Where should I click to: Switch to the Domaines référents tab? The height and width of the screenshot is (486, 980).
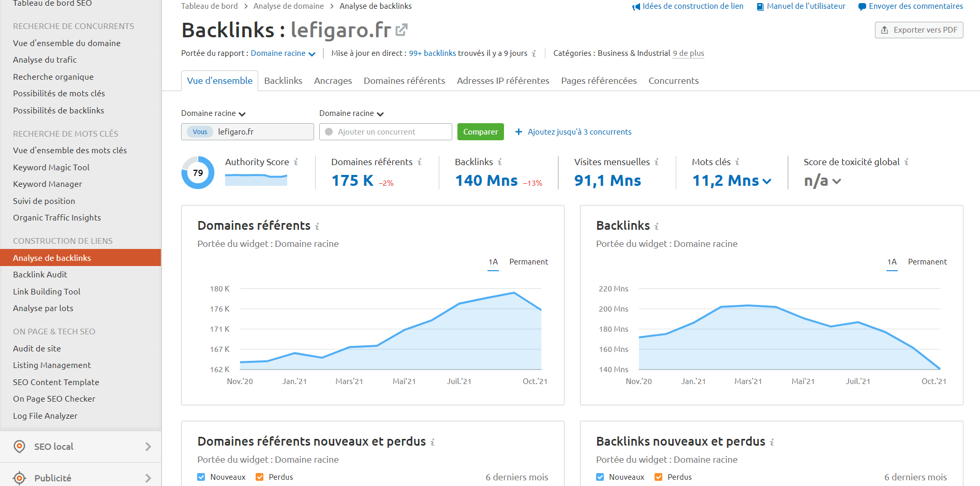[404, 81]
